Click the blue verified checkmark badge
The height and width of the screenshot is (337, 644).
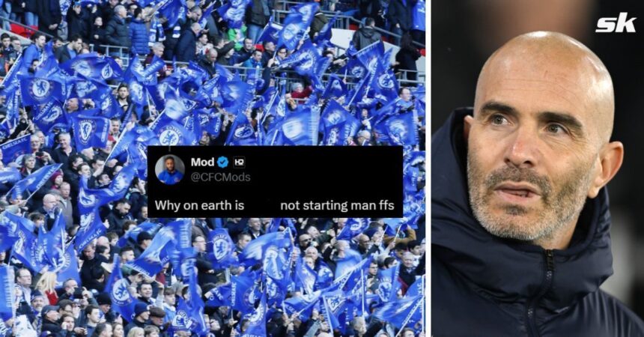click(222, 163)
